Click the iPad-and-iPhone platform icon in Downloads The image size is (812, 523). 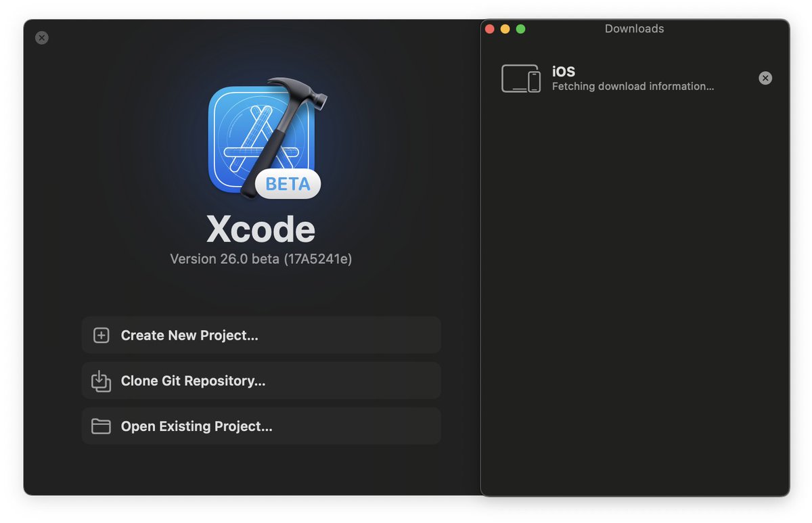pos(521,78)
